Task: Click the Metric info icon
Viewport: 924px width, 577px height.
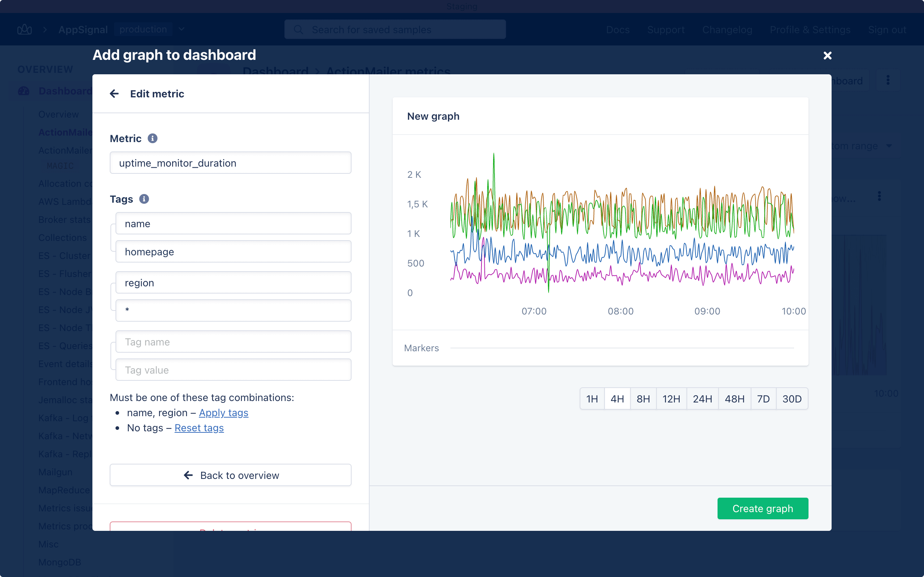Action: click(152, 138)
